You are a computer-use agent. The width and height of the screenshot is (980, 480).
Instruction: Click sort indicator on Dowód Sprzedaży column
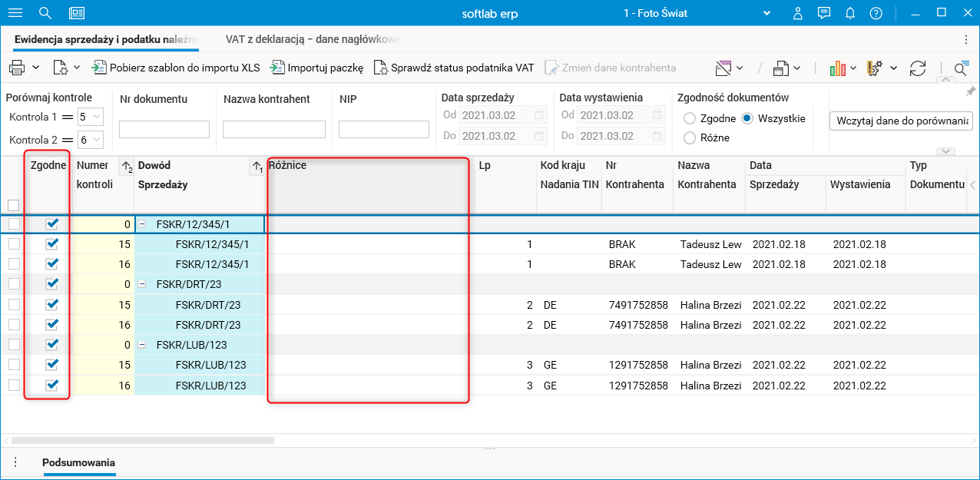[257, 166]
